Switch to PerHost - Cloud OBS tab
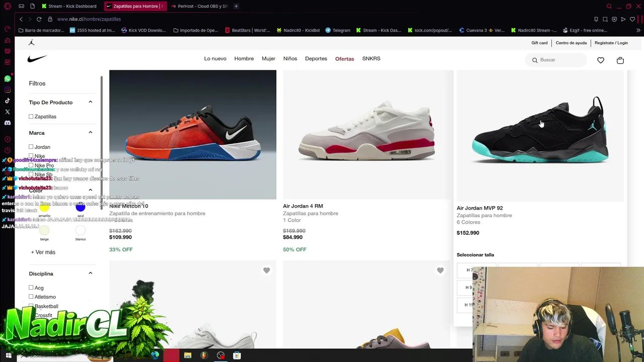Image resolution: width=644 pixels, height=362 pixels. 199,6
